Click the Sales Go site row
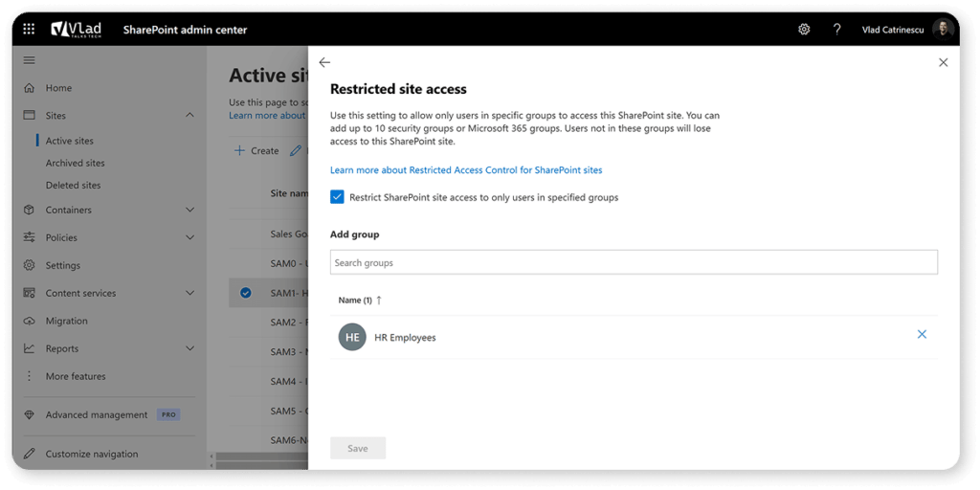This screenshot has height=490, width=980. [269, 234]
